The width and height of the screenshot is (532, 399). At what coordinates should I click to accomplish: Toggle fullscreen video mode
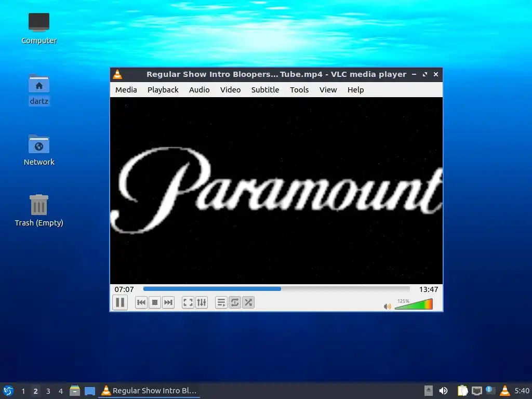188,302
